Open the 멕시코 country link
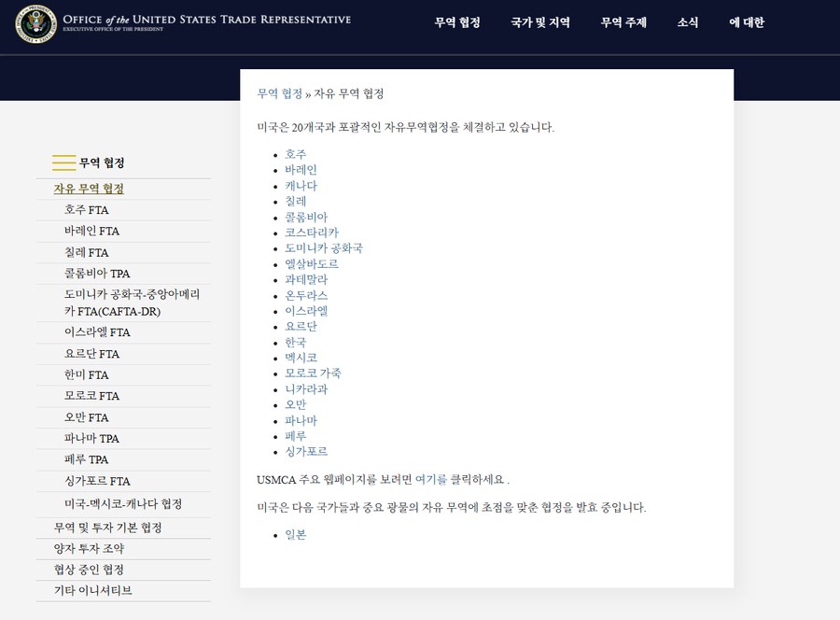 point(301,358)
